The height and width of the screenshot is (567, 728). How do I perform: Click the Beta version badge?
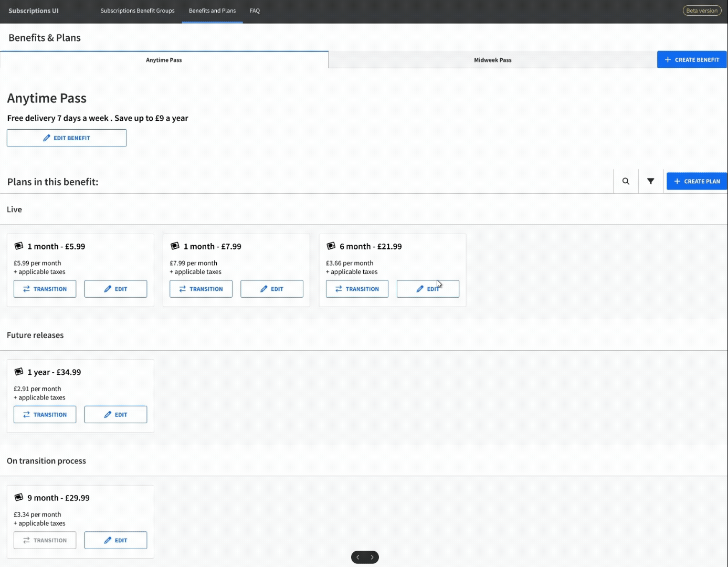[x=702, y=10]
